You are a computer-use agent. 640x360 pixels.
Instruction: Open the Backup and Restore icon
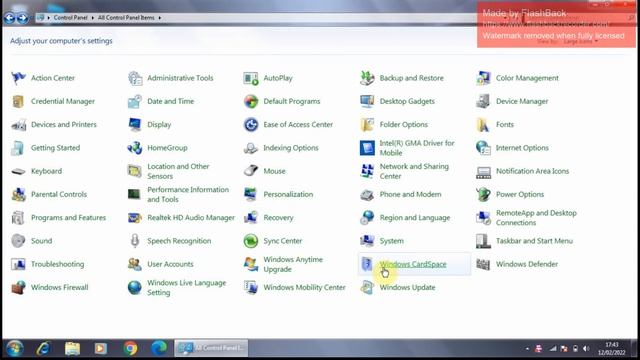coord(367,78)
